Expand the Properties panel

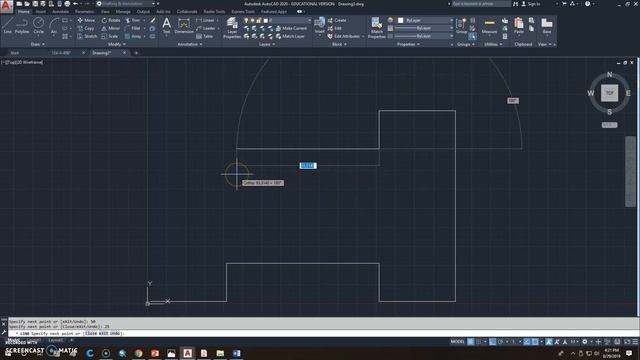click(408, 44)
